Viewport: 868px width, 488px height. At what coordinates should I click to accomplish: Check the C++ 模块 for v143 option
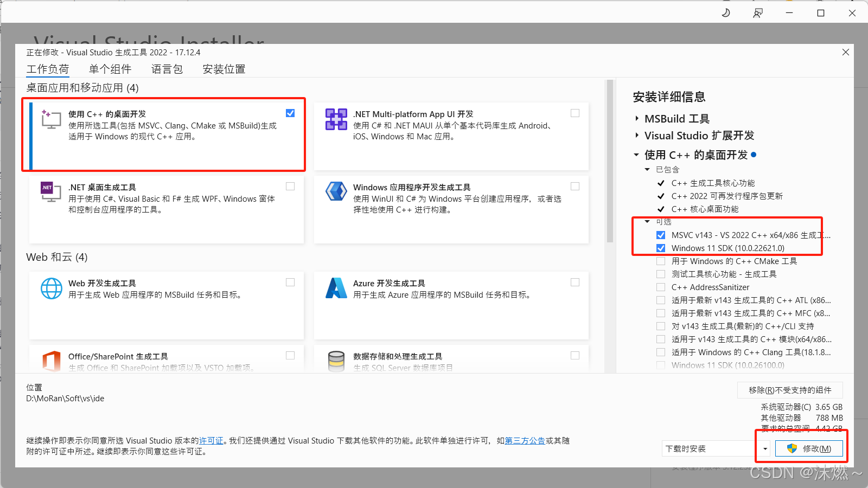[x=661, y=339]
